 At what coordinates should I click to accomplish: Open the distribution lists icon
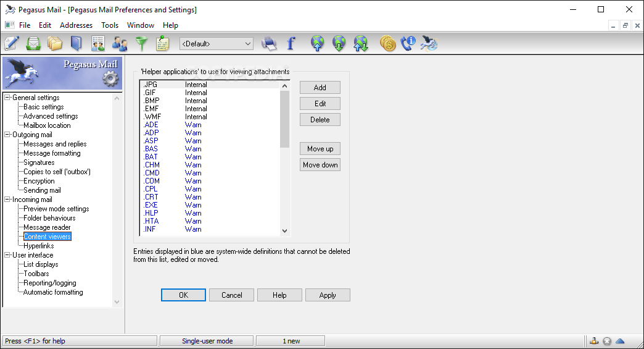[x=98, y=43]
